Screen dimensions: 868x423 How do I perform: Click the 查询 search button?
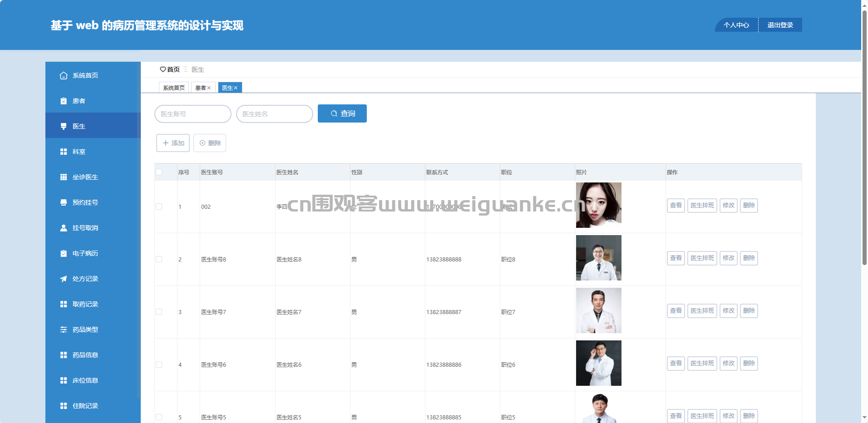click(342, 113)
